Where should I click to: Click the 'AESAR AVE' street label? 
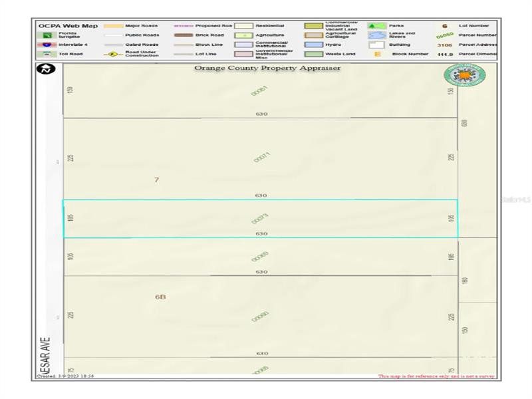[x=45, y=356]
